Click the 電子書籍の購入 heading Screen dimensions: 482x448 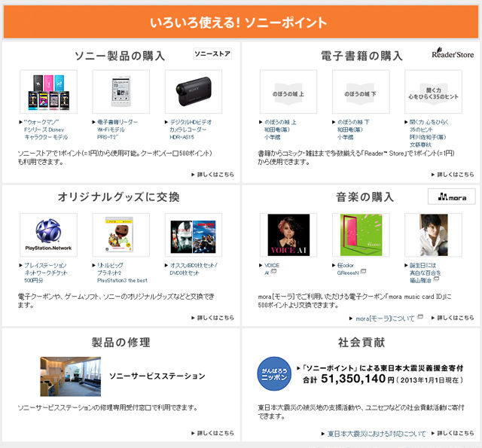[x=361, y=56]
